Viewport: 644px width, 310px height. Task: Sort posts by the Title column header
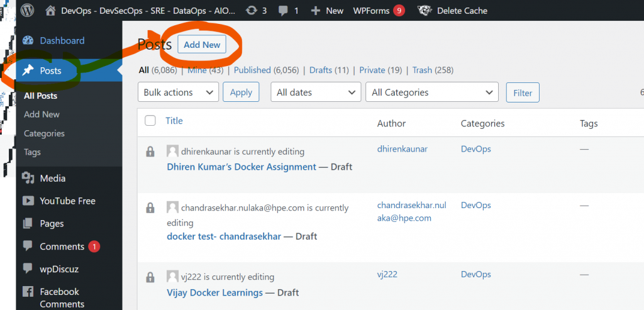click(174, 121)
